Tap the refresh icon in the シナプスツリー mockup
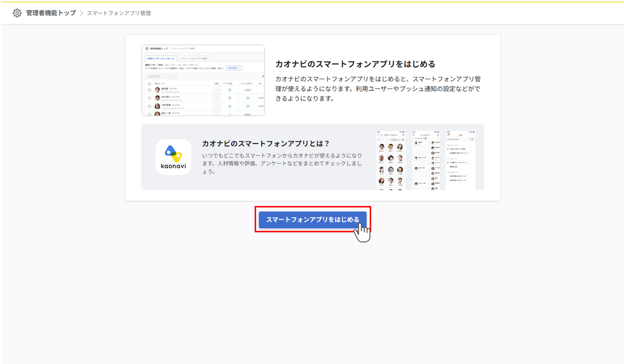 (x=438, y=135)
